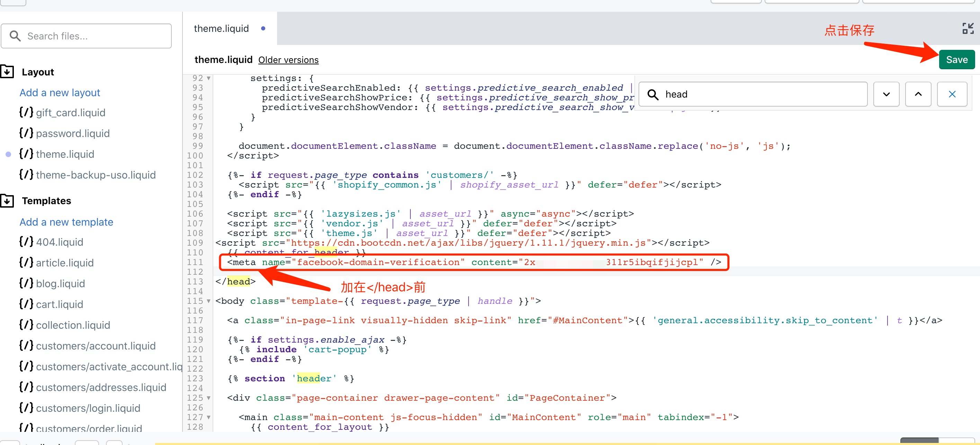Screen dimensions: 980x445
Task: Go to next search match
Action: pyautogui.click(x=886, y=94)
